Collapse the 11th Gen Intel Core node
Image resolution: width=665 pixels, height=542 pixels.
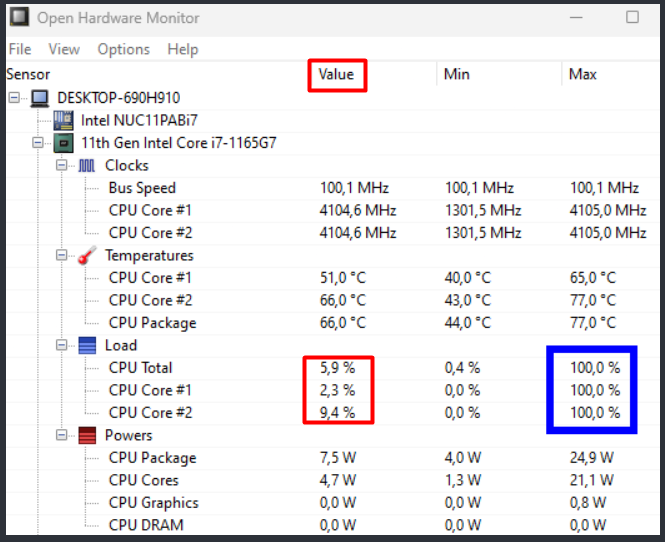click(38, 143)
